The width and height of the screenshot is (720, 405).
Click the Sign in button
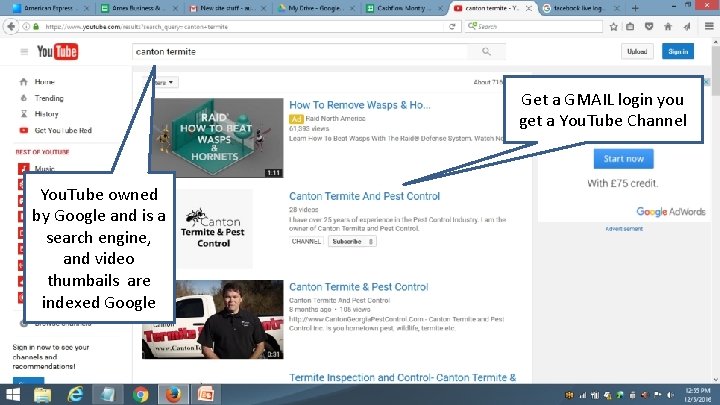(678, 51)
